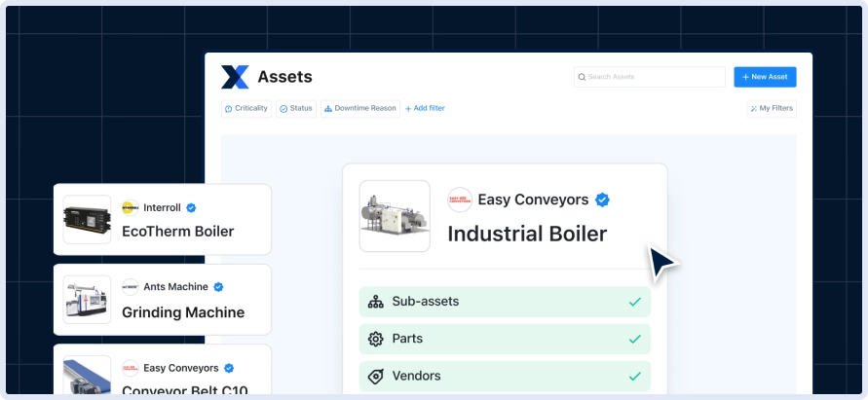Open the Downtime Reason filter
This screenshot has height=400, width=868.
pos(360,108)
